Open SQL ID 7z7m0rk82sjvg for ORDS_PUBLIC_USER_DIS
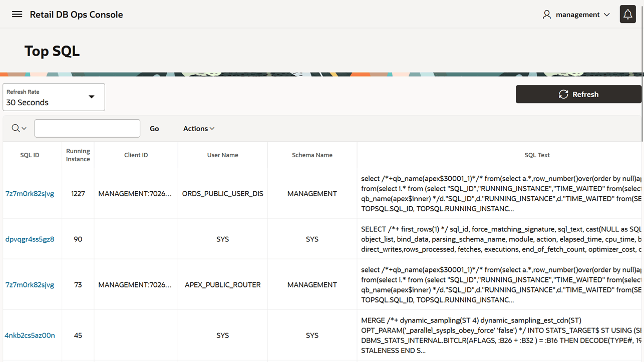Image resolution: width=644 pixels, height=362 pixels. click(x=30, y=194)
